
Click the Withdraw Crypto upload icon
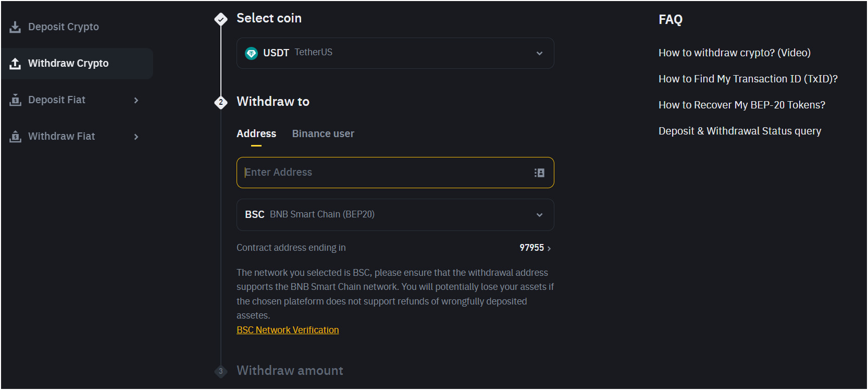click(x=15, y=64)
